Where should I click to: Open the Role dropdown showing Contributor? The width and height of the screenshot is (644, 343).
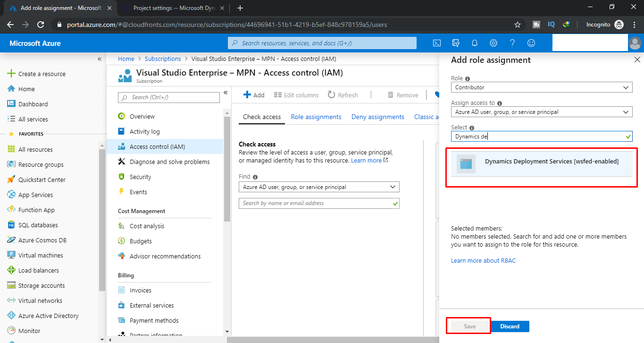tap(542, 87)
